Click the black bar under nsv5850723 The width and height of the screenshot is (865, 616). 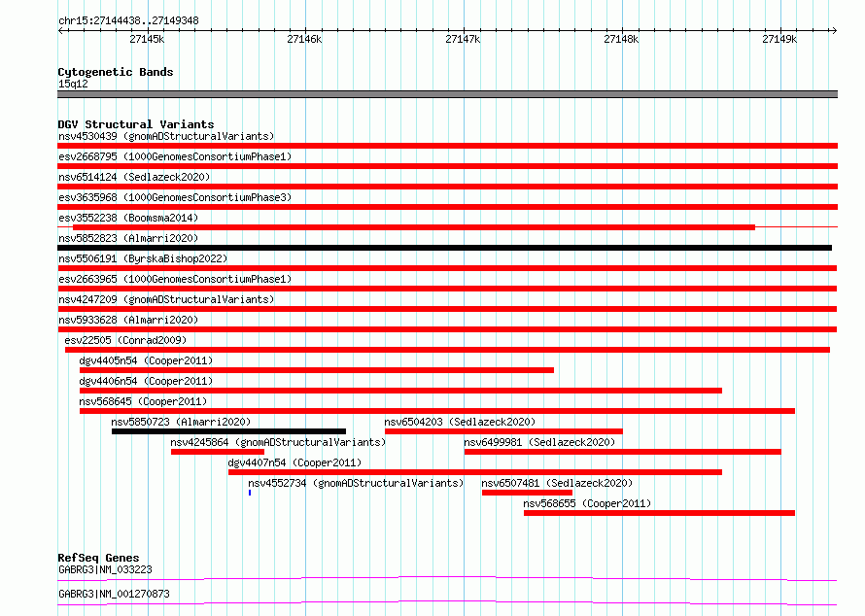[228, 431]
